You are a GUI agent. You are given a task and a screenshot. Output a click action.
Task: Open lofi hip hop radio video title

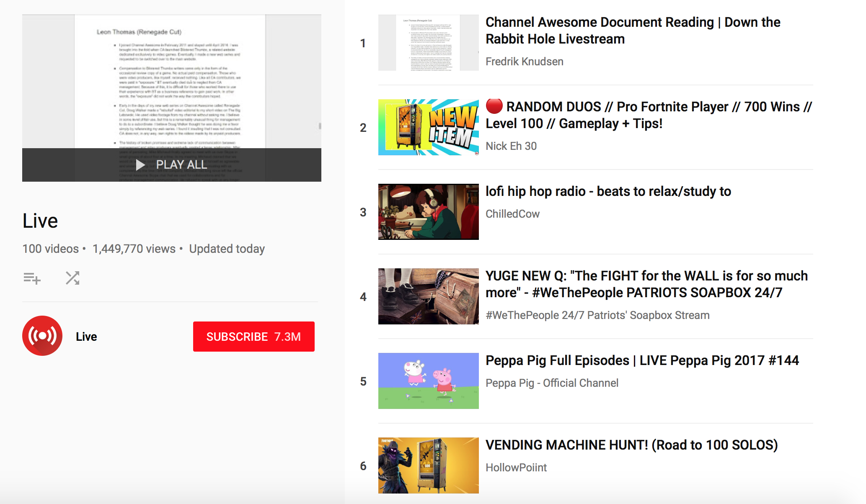pos(608,191)
